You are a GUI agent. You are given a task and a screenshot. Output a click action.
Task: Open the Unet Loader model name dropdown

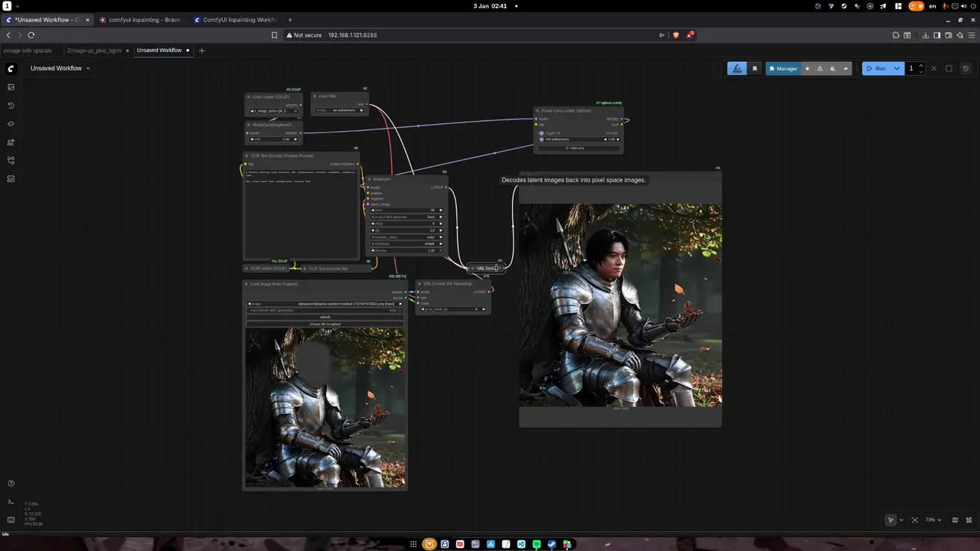point(274,111)
